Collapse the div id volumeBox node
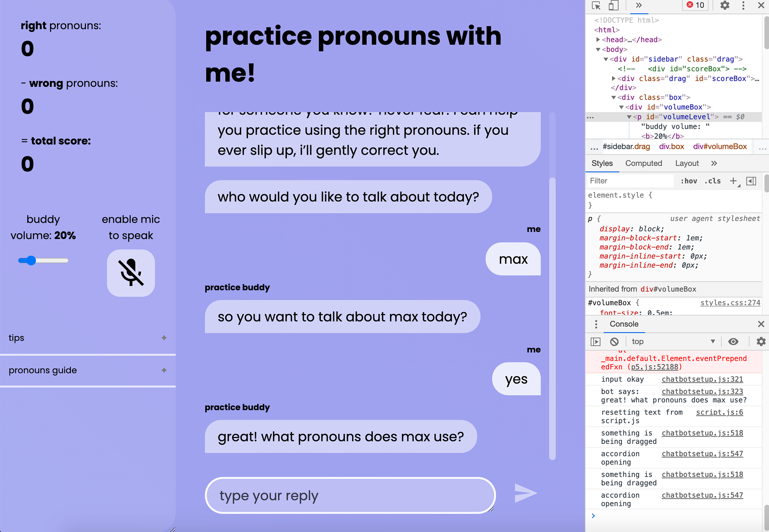The image size is (769, 532). tap(622, 107)
